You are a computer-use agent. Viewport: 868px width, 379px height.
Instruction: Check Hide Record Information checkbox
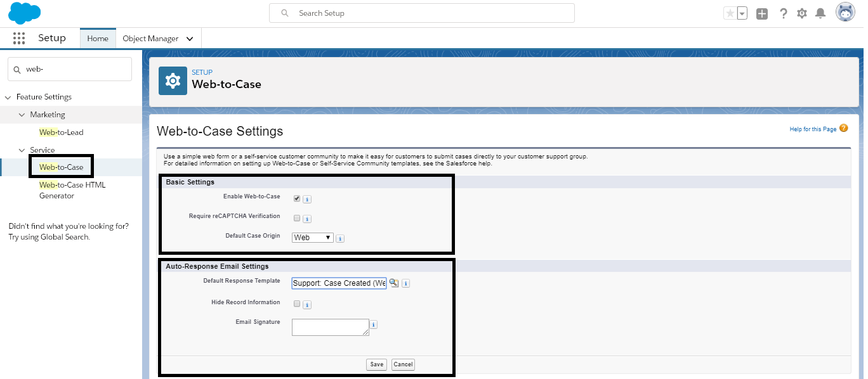pyautogui.click(x=297, y=304)
